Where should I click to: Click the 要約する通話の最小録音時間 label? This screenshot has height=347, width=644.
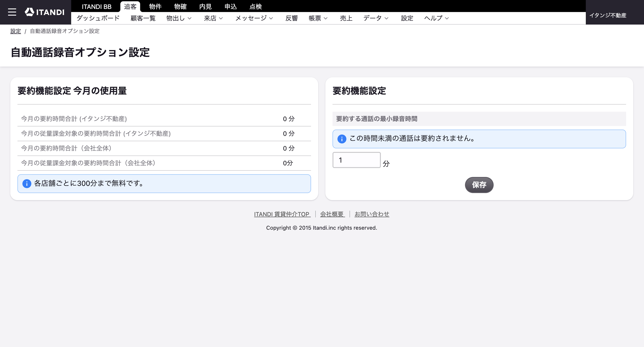(377, 119)
